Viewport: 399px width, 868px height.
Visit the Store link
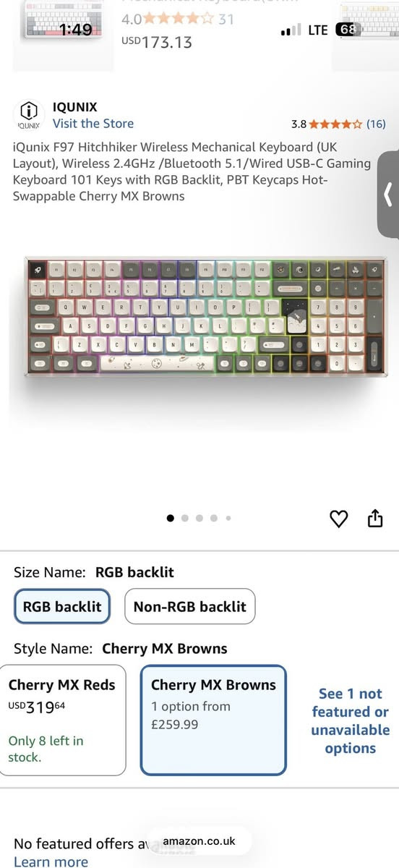[93, 124]
